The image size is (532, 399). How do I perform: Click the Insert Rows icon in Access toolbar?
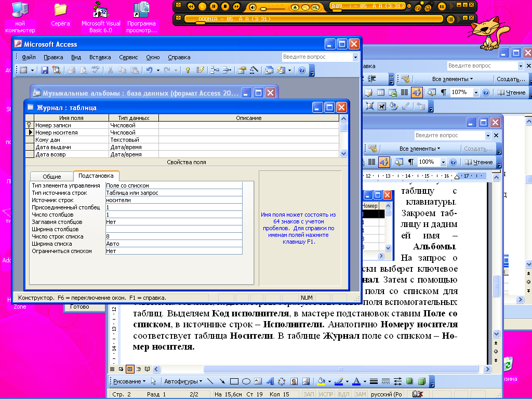[215, 70]
